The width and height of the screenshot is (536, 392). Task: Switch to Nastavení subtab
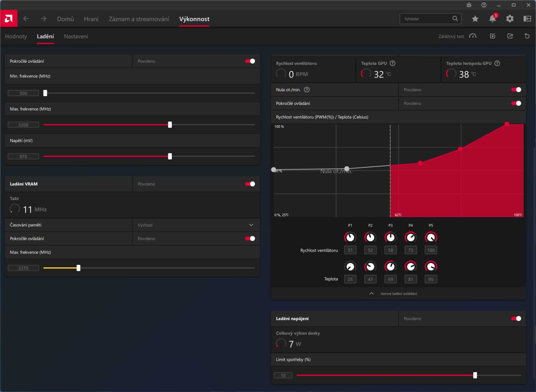pos(76,36)
